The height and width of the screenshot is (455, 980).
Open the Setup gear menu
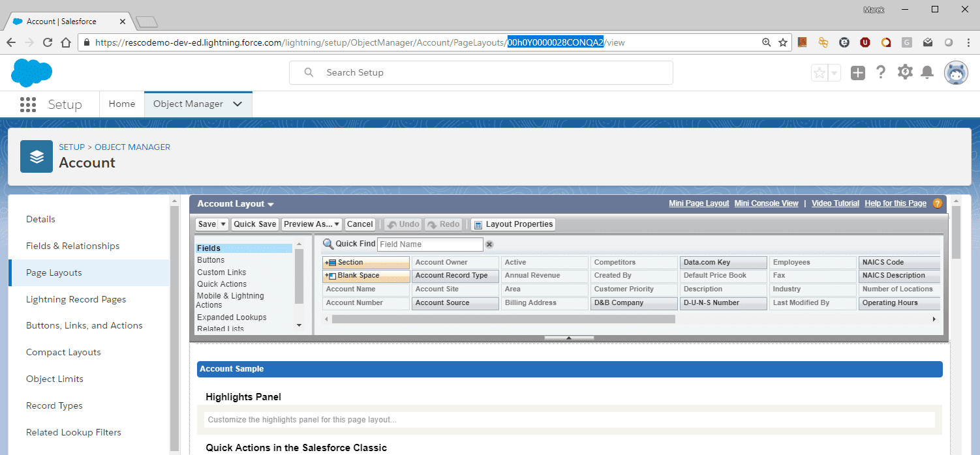coord(905,72)
